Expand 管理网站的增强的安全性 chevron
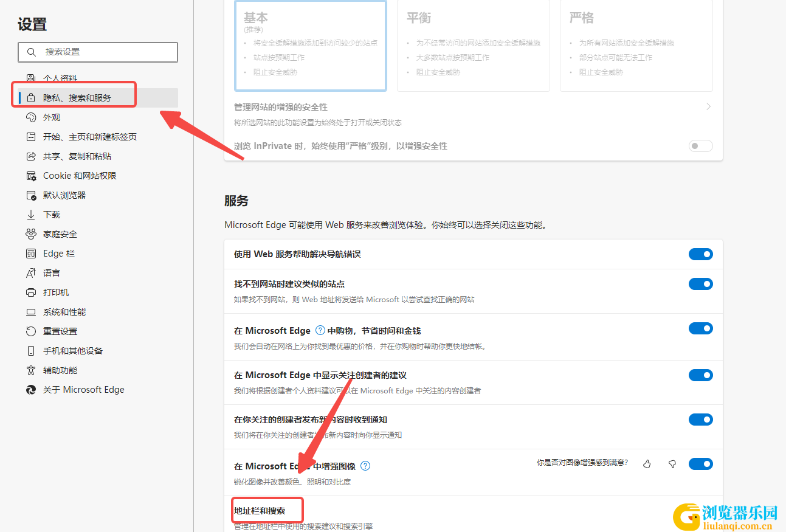Viewport: 786px width, 532px height. click(x=708, y=107)
